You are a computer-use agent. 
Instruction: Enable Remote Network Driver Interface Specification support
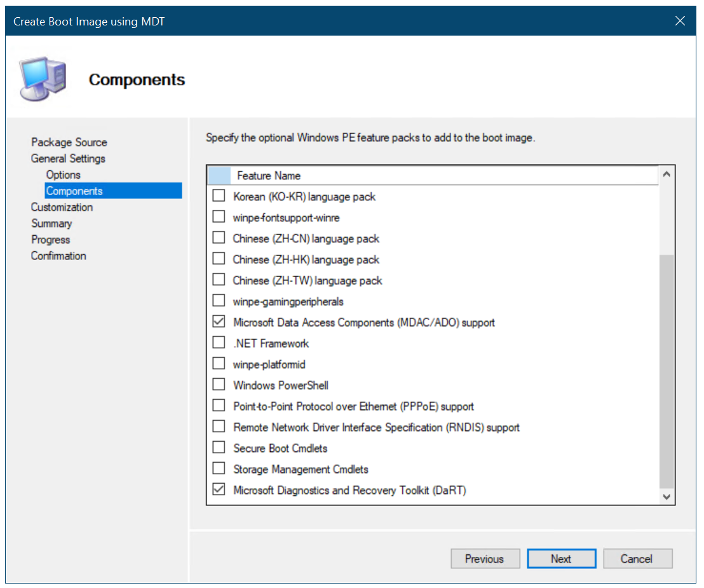tap(219, 426)
